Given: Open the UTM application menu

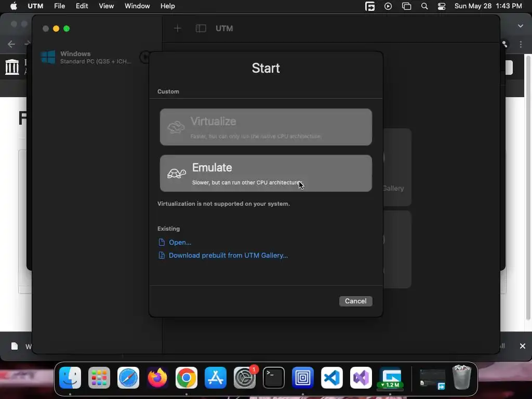Looking at the screenshot, I should tap(35, 6).
